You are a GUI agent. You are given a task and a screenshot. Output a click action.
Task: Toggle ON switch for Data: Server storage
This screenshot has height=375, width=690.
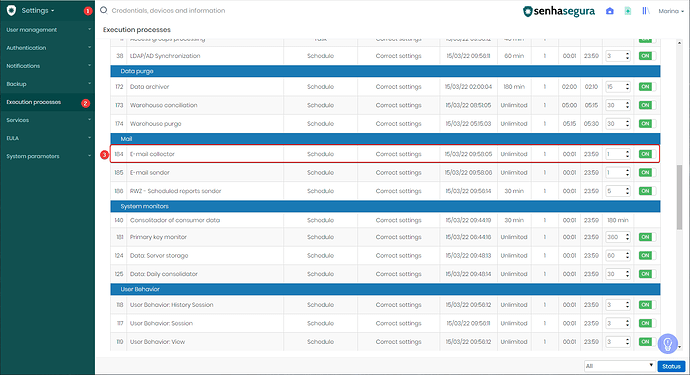pyautogui.click(x=647, y=255)
